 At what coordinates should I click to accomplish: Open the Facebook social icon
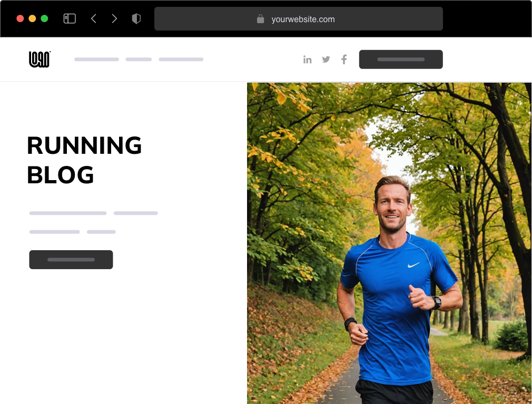pyautogui.click(x=344, y=60)
